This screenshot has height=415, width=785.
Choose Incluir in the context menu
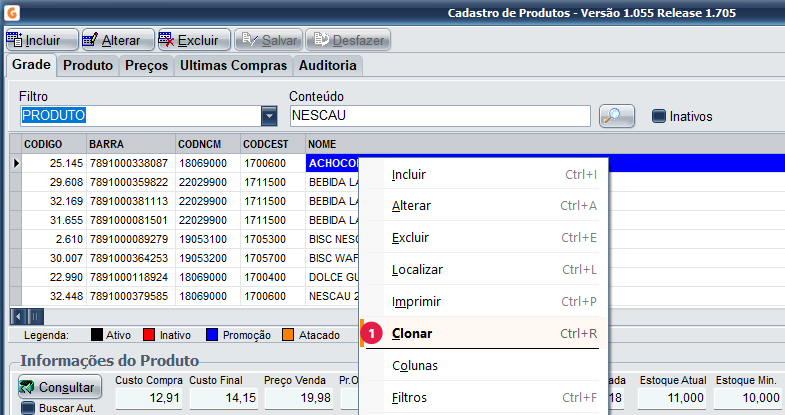tap(484, 175)
